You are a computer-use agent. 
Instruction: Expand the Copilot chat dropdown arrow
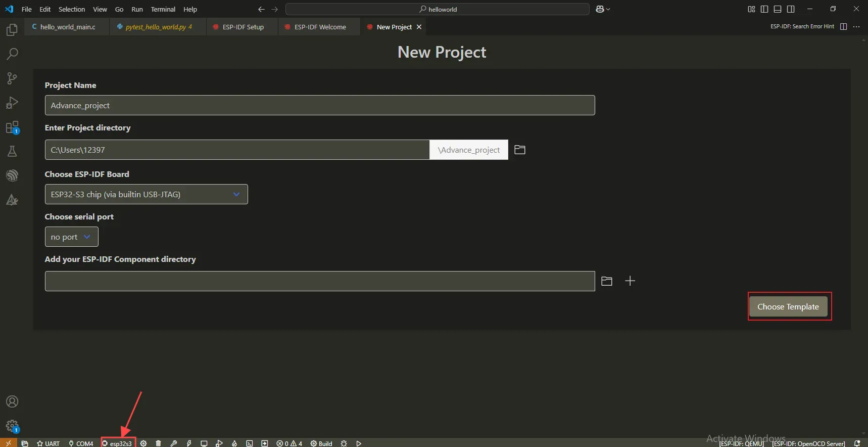click(x=608, y=9)
